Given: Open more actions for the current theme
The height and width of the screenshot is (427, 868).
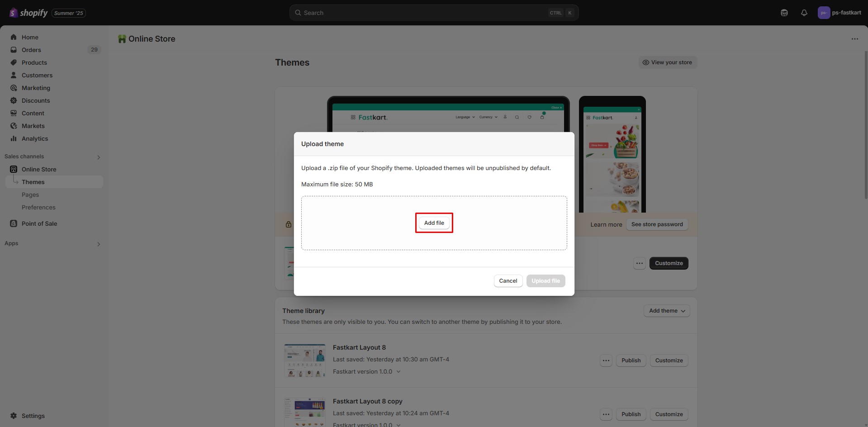Looking at the screenshot, I should pyautogui.click(x=639, y=263).
